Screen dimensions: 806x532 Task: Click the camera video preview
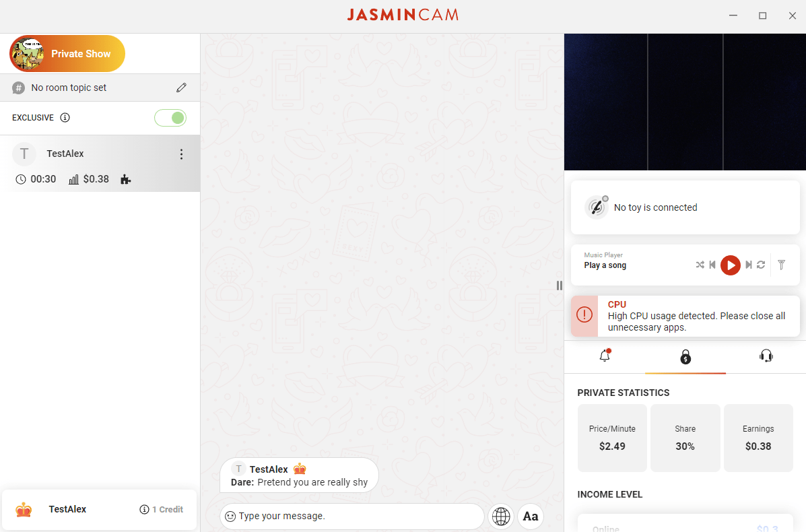(x=685, y=102)
